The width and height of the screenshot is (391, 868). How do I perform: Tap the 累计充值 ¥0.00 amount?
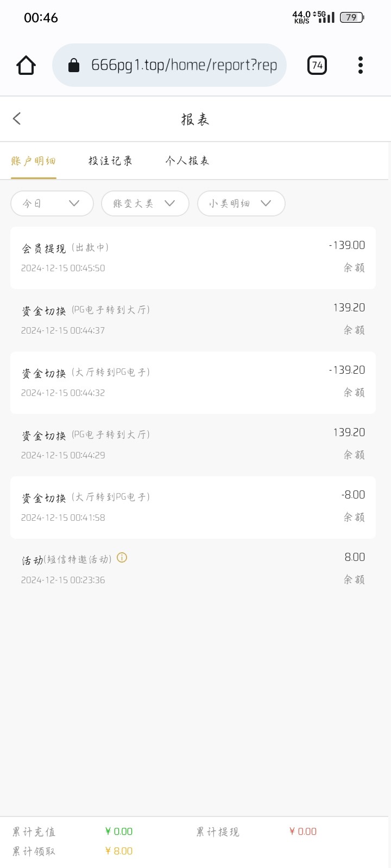(119, 832)
